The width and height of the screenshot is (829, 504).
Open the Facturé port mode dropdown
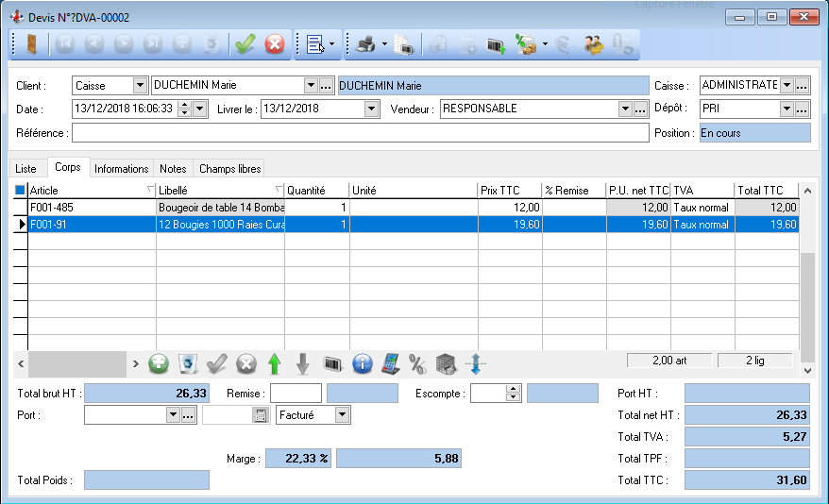(342, 415)
